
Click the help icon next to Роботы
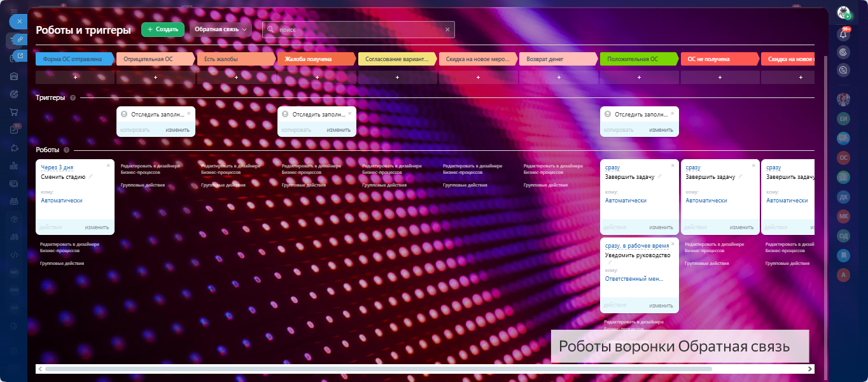click(67, 150)
